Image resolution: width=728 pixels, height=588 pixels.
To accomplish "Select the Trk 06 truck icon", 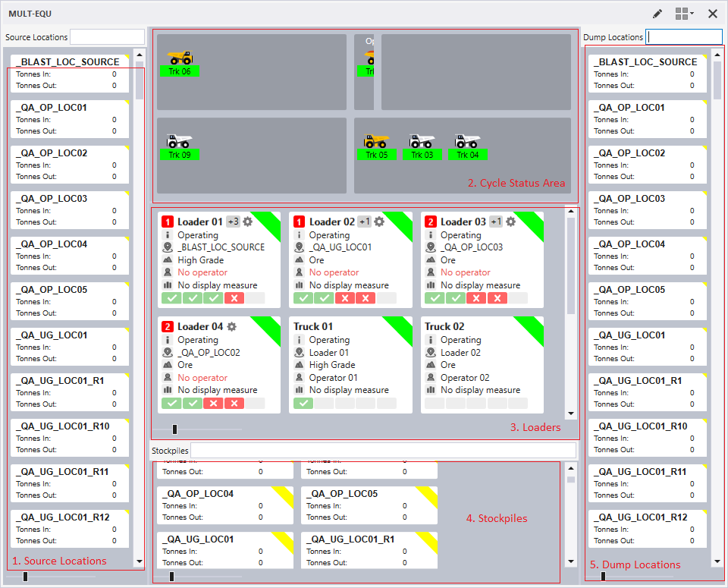I will [x=180, y=58].
